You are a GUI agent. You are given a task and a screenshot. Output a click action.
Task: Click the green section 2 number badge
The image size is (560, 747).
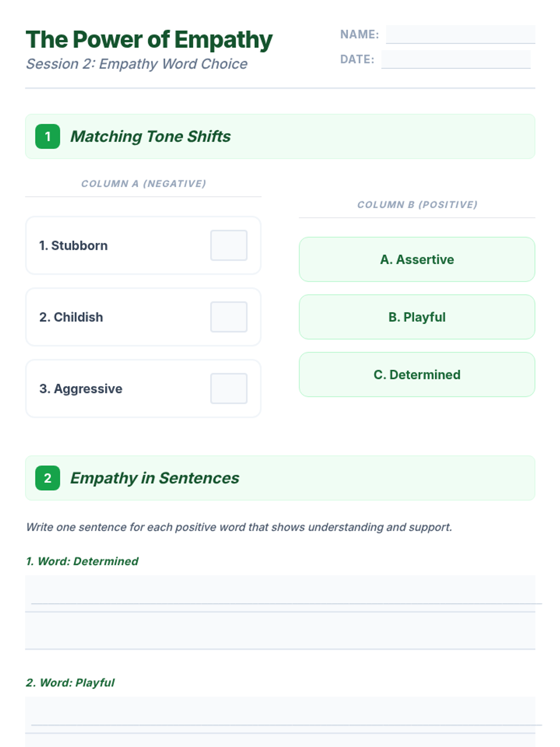click(48, 478)
